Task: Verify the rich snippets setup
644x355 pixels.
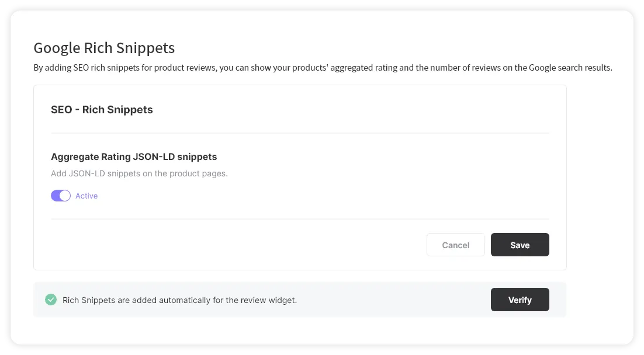Action: click(520, 300)
